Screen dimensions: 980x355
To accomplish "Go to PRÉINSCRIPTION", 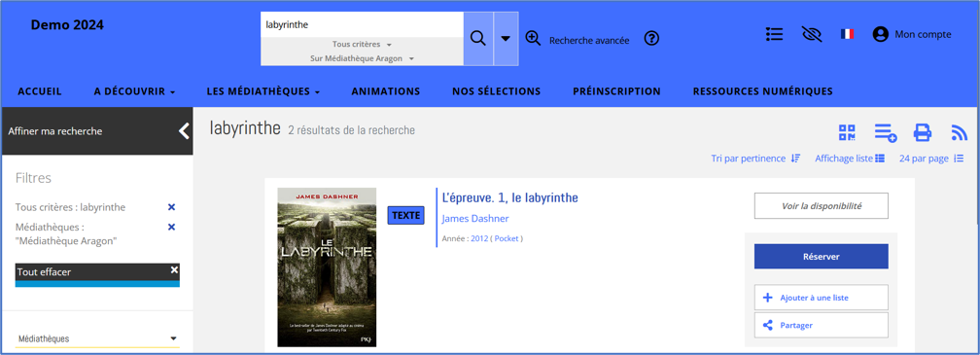I will tap(616, 91).
